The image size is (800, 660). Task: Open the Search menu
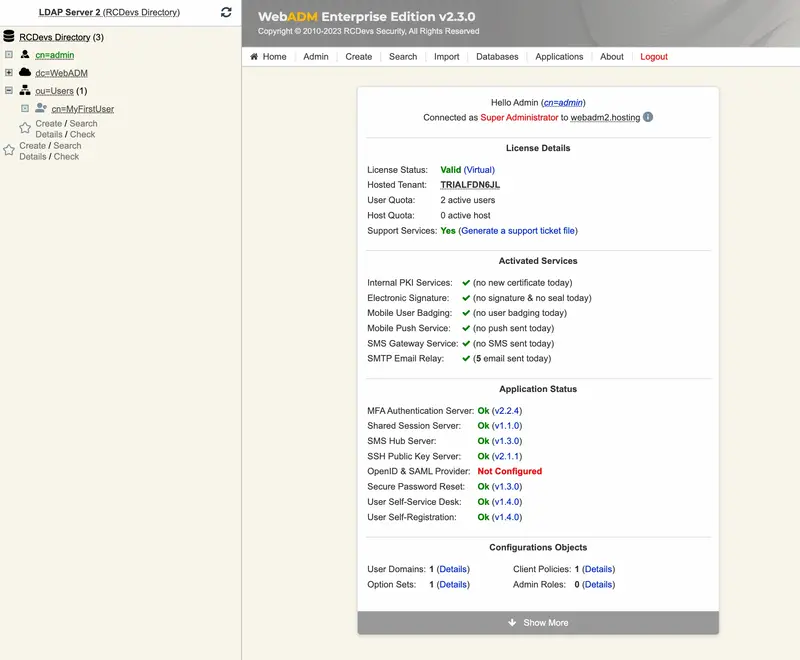(403, 57)
